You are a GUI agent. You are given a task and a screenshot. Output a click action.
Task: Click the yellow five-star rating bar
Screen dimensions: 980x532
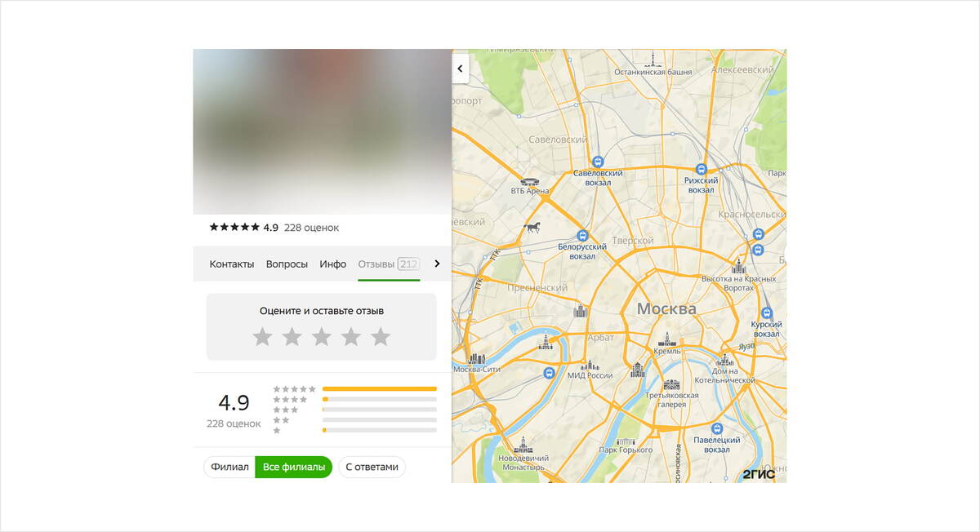(380, 388)
